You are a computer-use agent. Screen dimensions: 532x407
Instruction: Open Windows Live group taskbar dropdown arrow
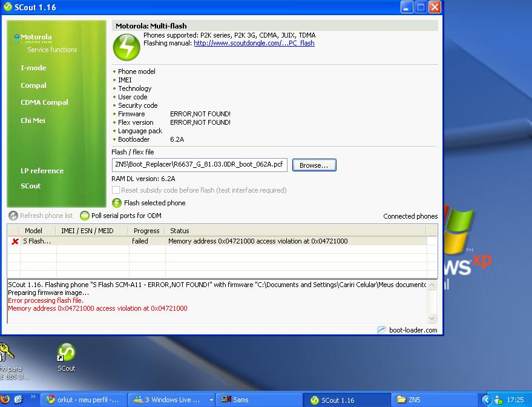211,400
